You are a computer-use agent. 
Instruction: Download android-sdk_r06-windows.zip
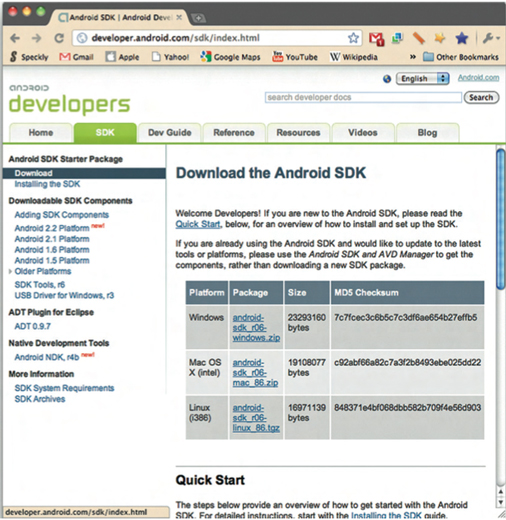(x=256, y=327)
